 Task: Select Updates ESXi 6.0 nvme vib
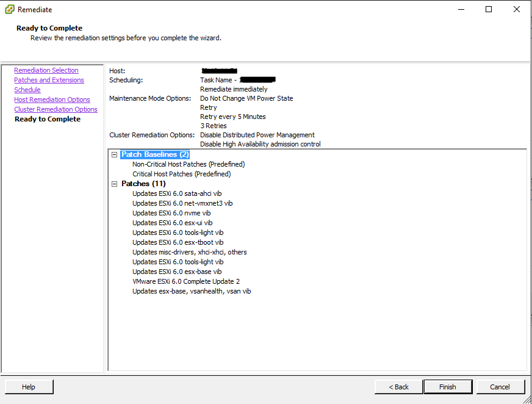tap(171, 213)
